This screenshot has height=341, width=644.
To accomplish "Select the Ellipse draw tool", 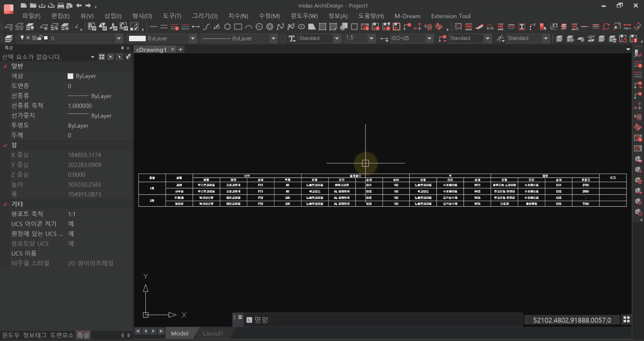I will 302,27.
